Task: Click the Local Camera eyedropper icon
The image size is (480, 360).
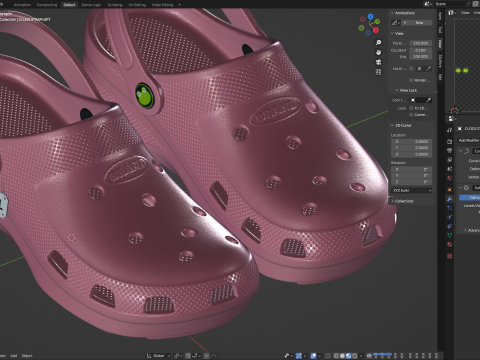Action: 428,68
